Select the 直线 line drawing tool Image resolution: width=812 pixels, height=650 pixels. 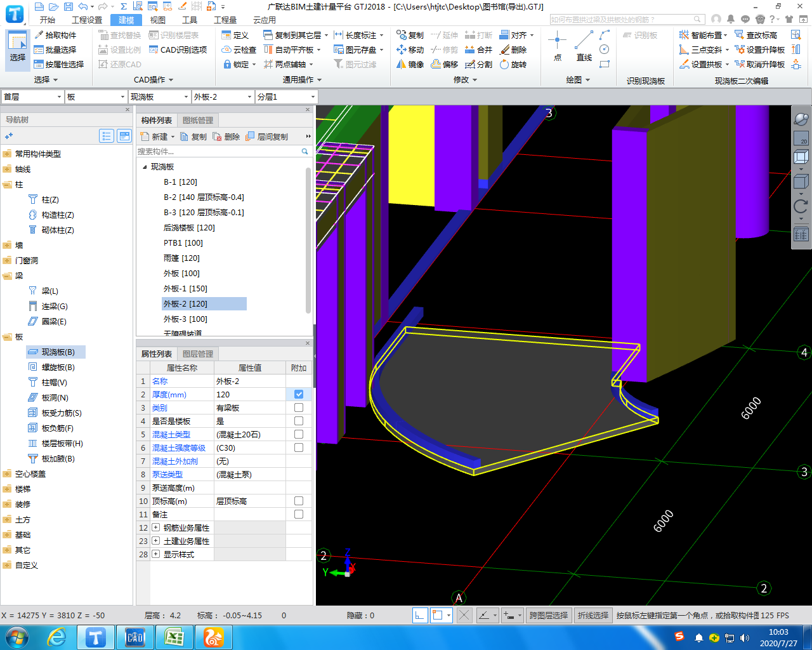click(584, 46)
